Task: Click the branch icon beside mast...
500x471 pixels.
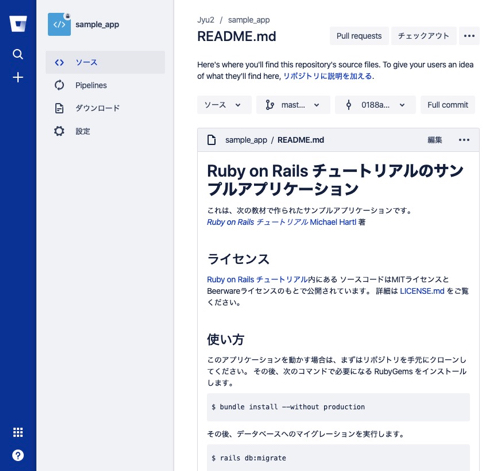Action: (269, 105)
